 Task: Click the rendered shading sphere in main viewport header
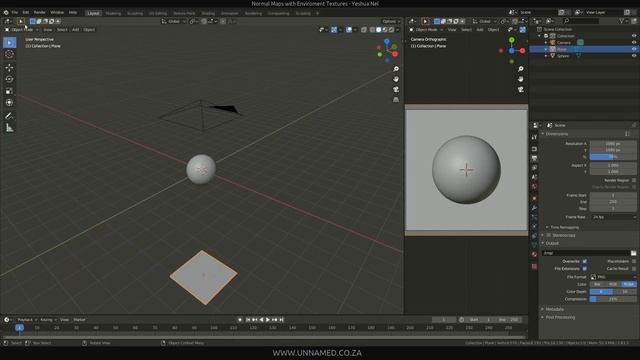(x=391, y=30)
